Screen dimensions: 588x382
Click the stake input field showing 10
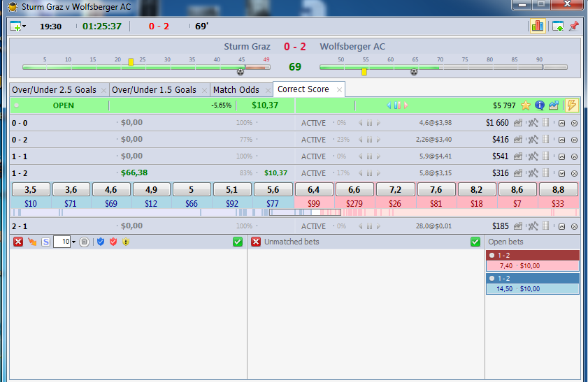pos(62,242)
